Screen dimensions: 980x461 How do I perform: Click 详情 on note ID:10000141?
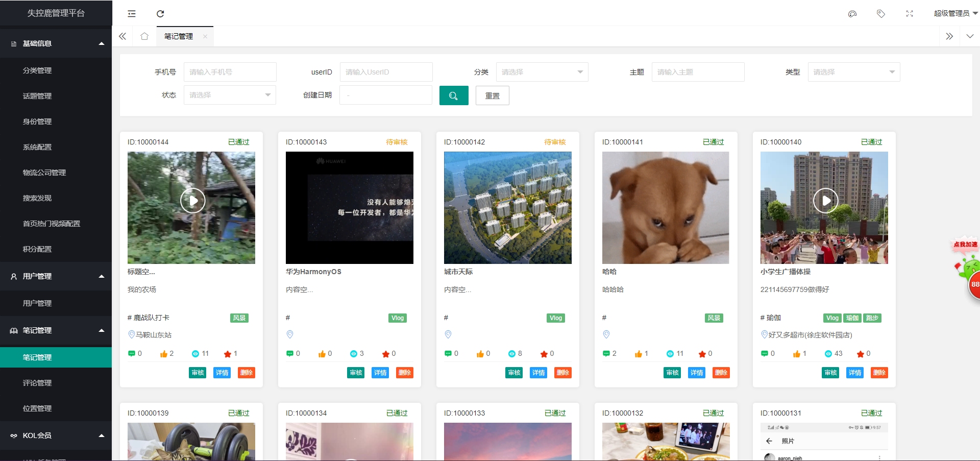coord(697,373)
